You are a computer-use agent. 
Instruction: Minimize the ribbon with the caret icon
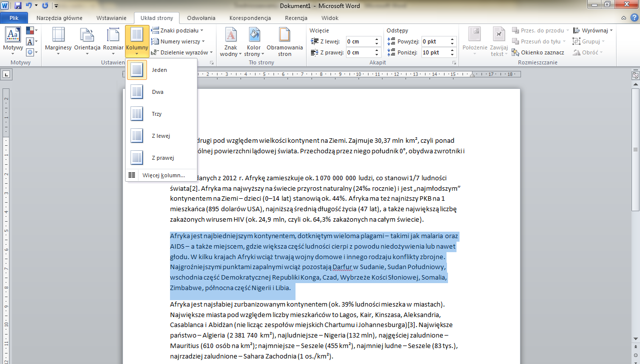click(622, 17)
